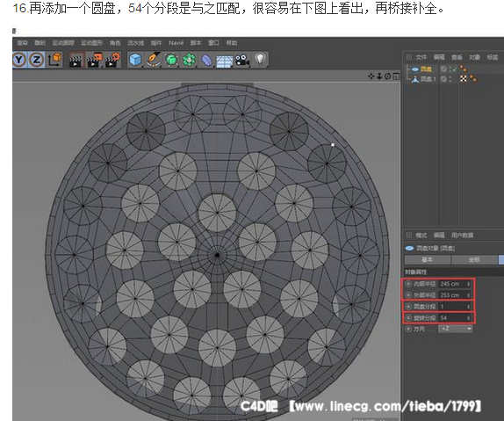
Task: Toggle layer square of 圆盘 object
Action: point(443,69)
